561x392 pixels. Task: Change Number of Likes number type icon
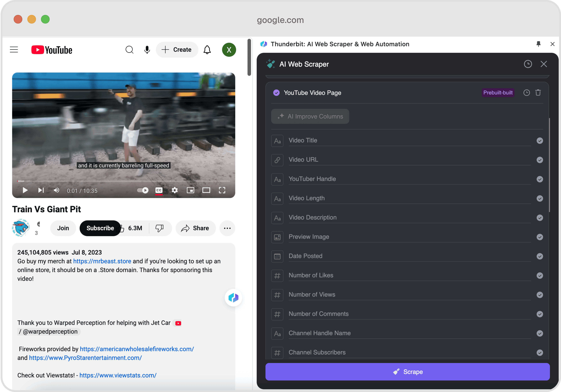tap(277, 276)
